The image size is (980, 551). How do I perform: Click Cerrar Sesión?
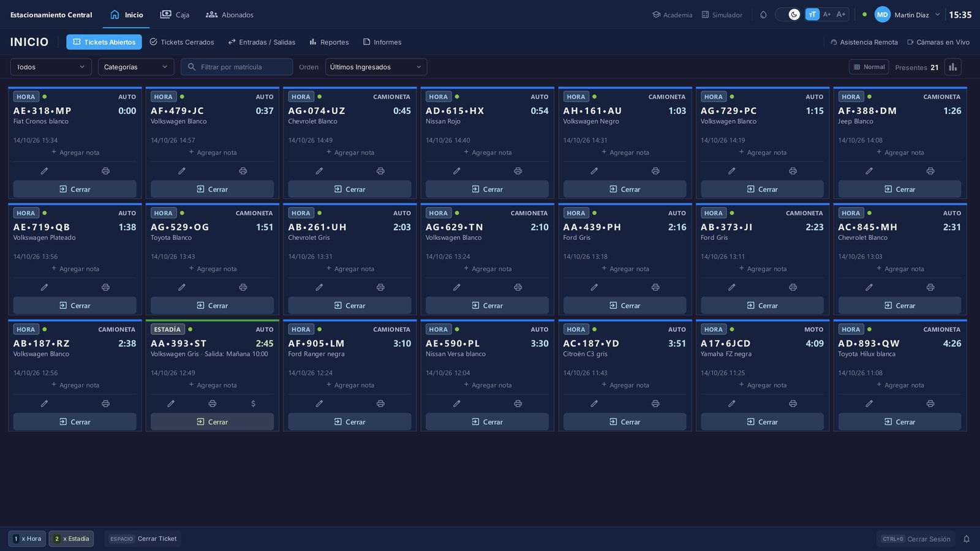(x=915, y=539)
